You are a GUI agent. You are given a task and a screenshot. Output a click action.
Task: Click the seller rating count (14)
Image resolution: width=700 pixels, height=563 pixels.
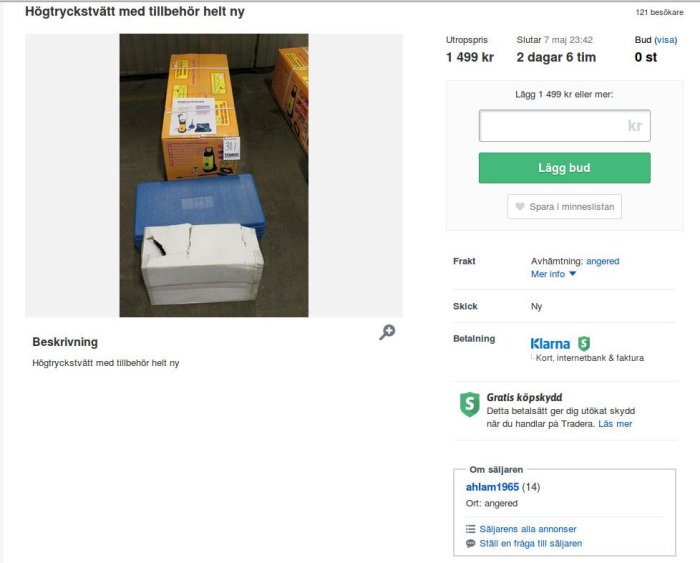coord(529,487)
